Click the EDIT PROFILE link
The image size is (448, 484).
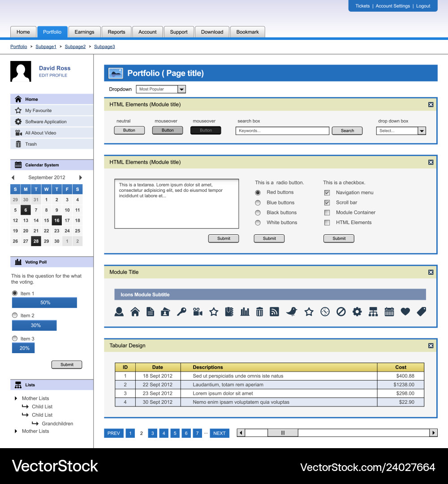pyautogui.click(x=53, y=75)
